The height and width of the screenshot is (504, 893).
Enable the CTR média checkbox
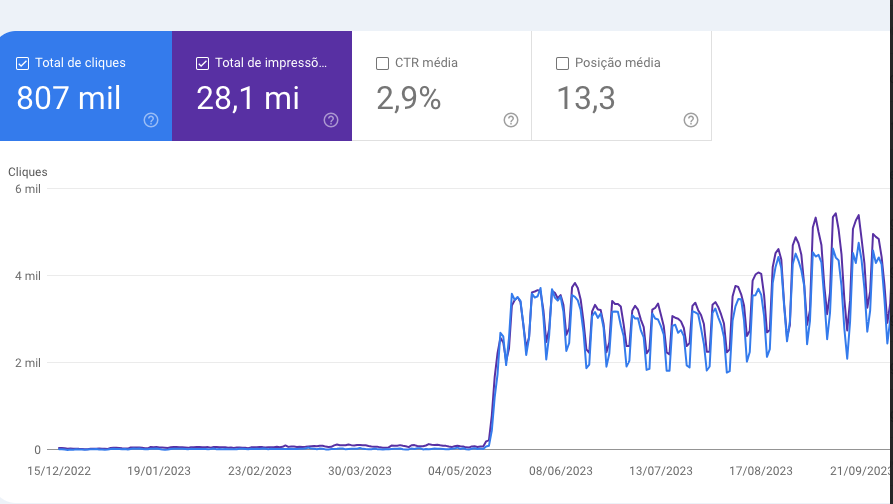click(x=382, y=63)
